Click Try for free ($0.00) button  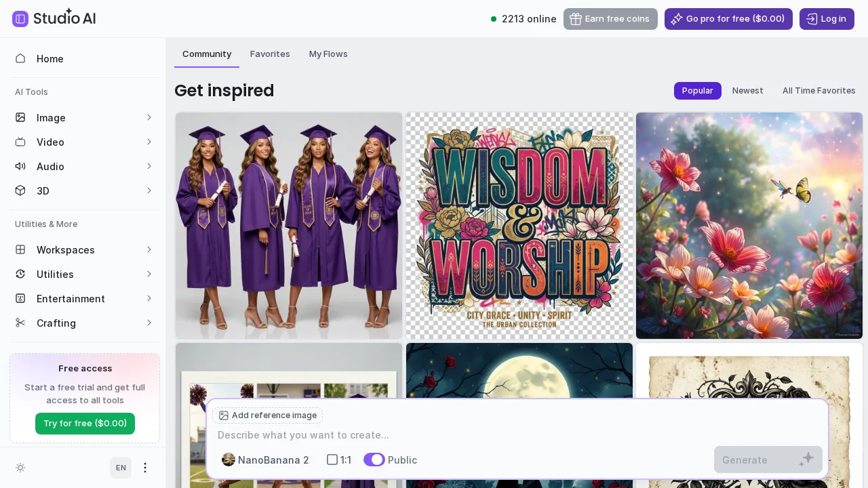[x=85, y=424]
